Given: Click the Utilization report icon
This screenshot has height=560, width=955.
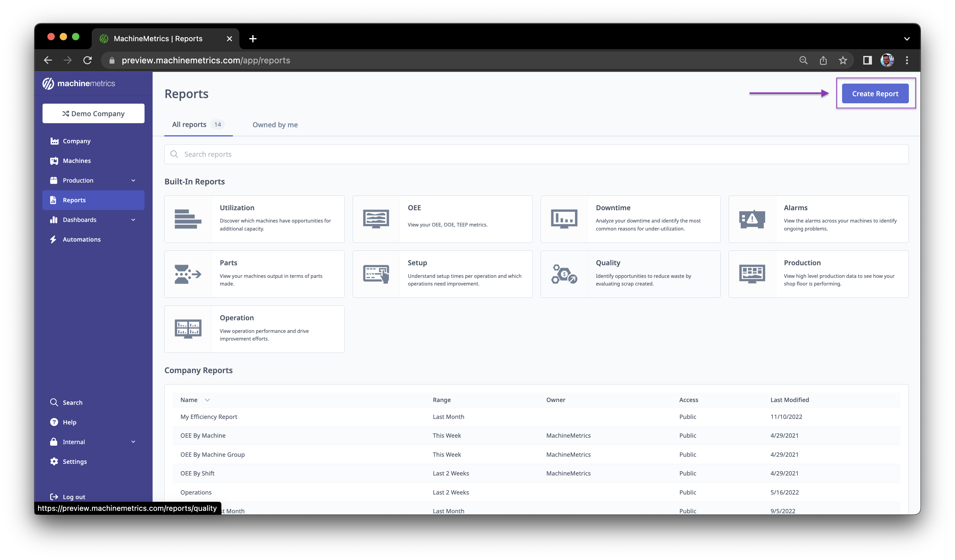Looking at the screenshot, I should [188, 219].
